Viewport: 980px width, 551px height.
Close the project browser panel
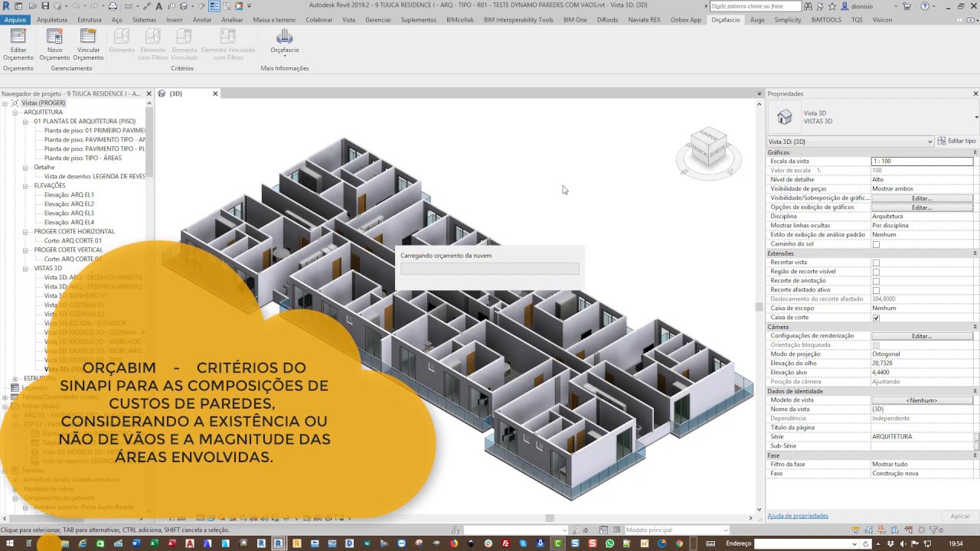pos(149,93)
